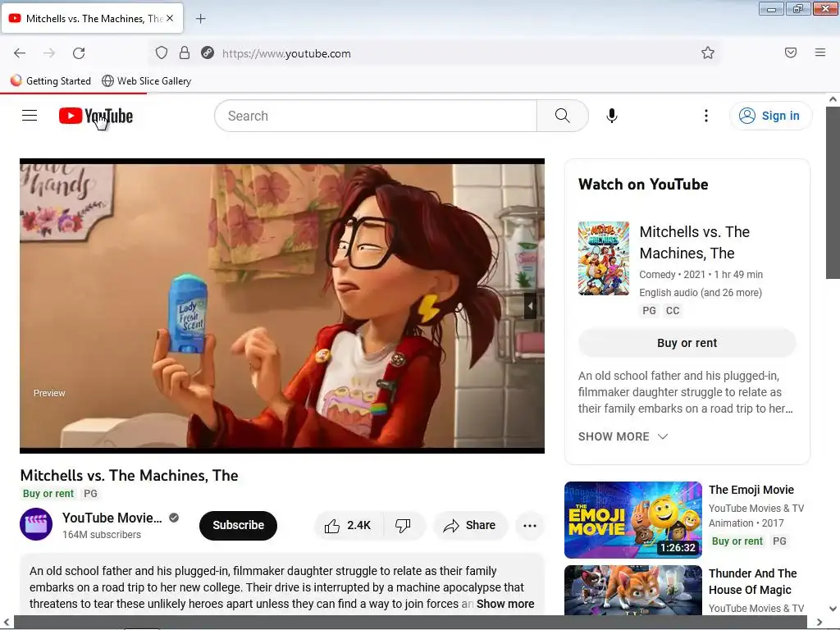Open Web Slice Gallery bookmark
The height and width of the screenshot is (630, 840).
(x=146, y=81)
